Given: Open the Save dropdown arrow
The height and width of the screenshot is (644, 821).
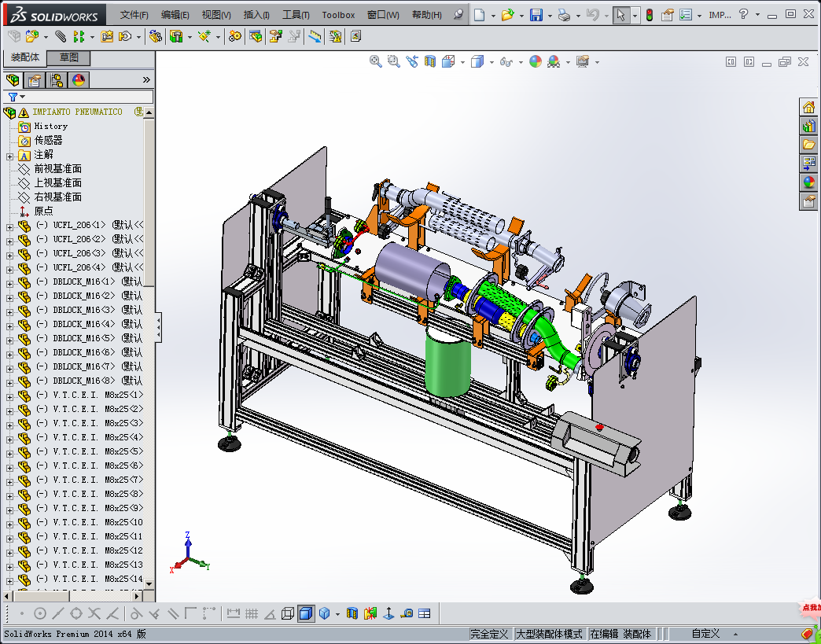Looking at the screenshot, I should click(x=549, y=16).
